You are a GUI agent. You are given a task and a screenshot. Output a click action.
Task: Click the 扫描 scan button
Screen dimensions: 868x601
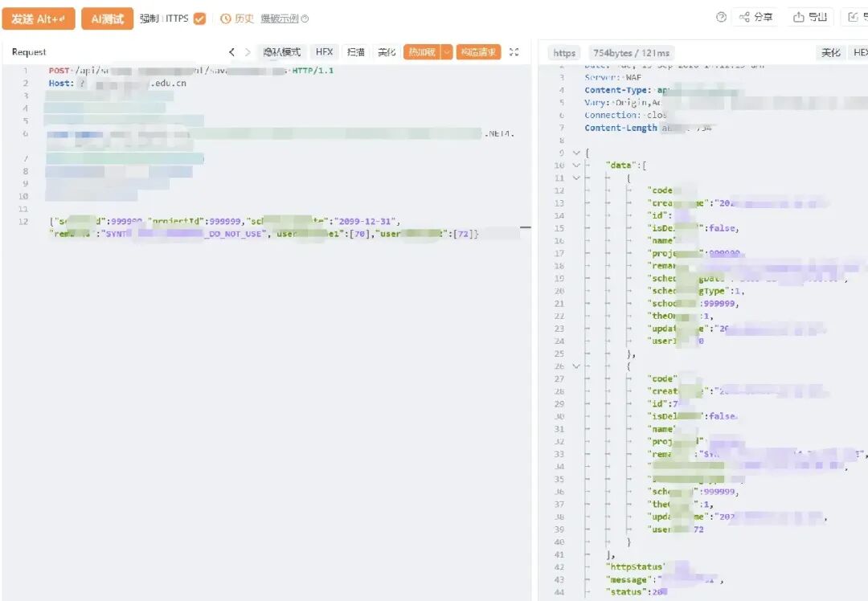355,52
